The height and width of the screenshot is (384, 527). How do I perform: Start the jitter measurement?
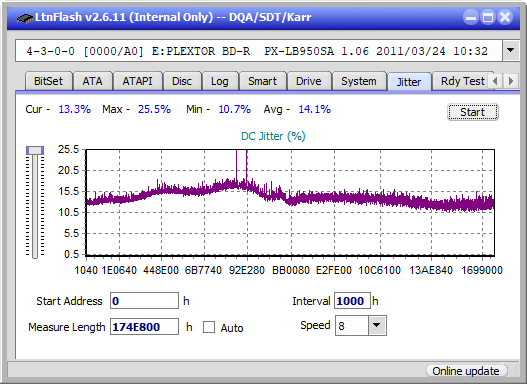(x=473, y=112)
